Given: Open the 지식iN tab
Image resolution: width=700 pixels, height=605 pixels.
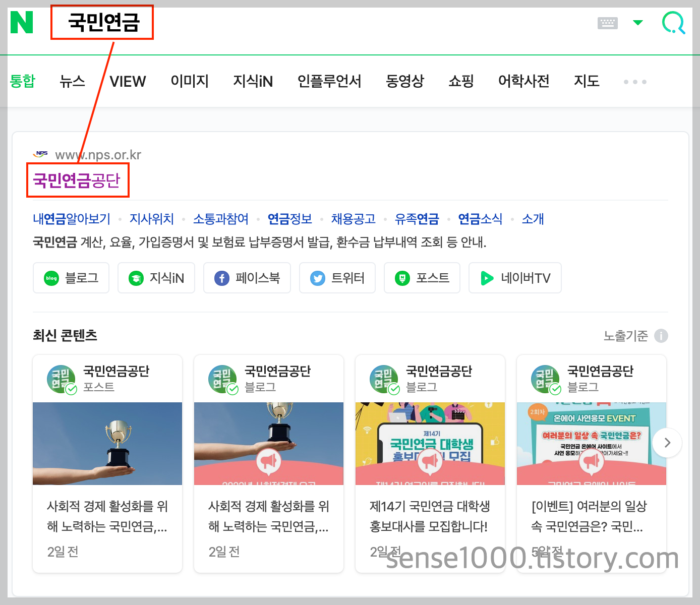Looking at the screenshot, I should pyautogui.click(x=253, y=81).
